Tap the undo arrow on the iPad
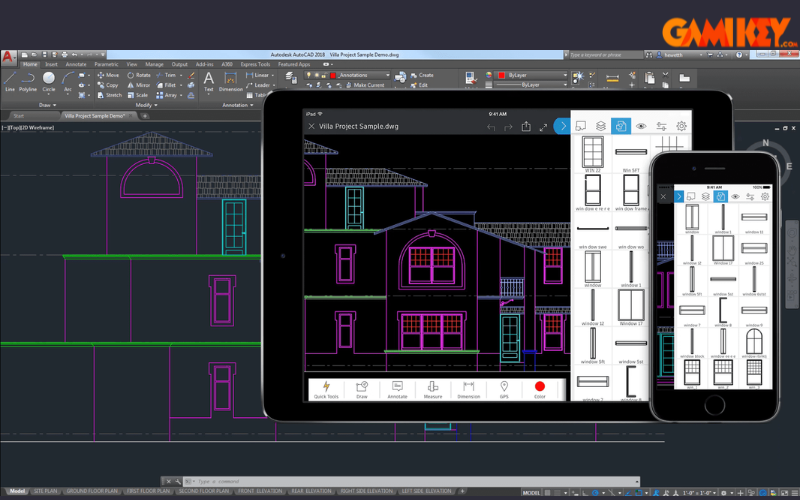Screen dimensions: 800x500 pyautogui.click(x=491, y=127)
